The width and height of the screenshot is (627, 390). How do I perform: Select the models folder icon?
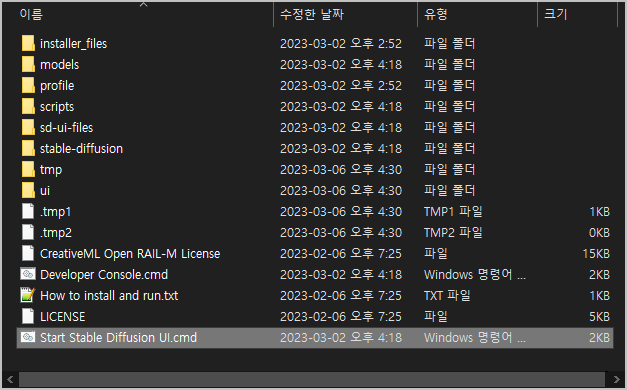(28, 64)
